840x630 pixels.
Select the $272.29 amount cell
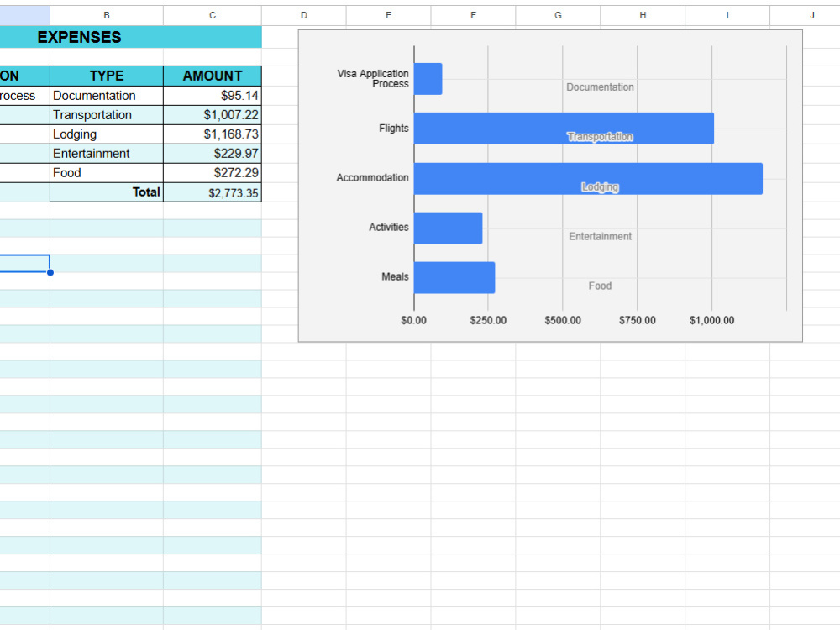pyautogui.click(x=213, y=173)
